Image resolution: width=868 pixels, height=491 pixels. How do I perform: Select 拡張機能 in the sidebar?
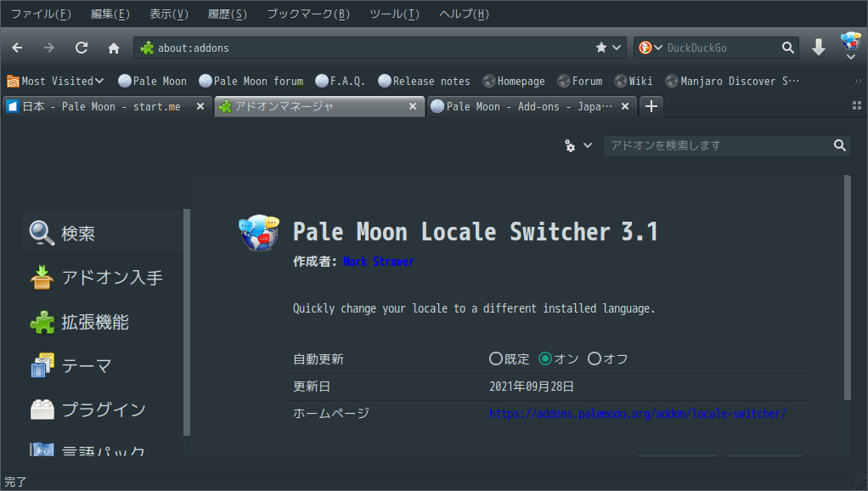[101, 322]
